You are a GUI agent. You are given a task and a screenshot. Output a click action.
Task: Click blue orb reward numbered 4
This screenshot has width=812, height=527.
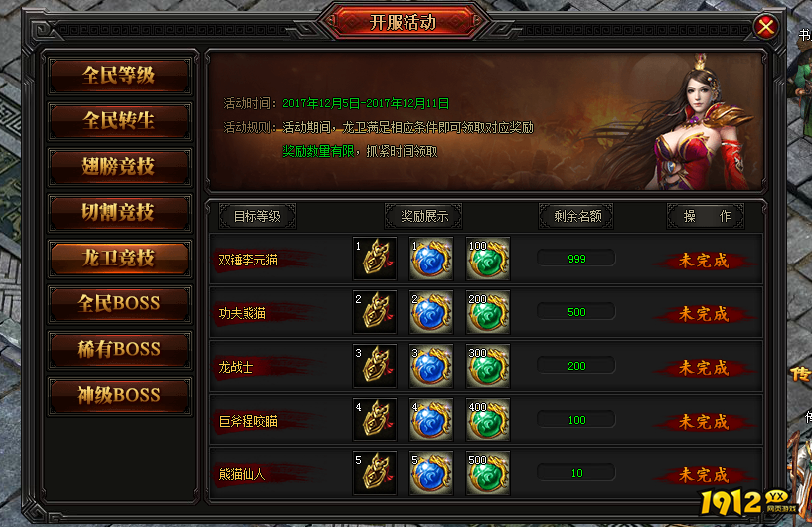tap(431, 420)
